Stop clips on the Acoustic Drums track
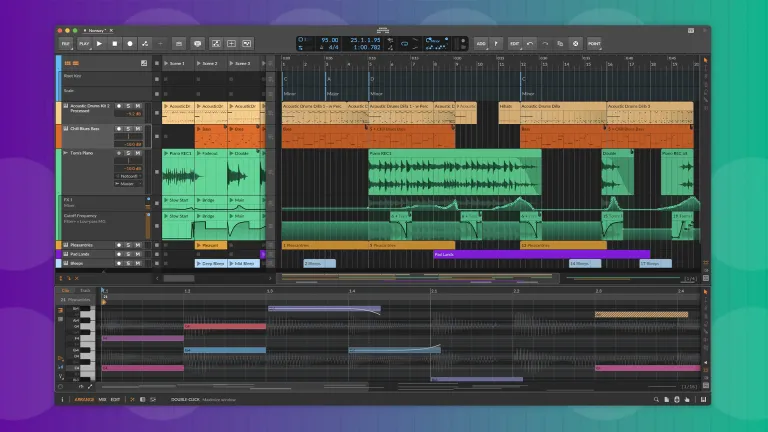Image resolution: width=768 pixels, height=432 pixels. (x=157, y=113)
